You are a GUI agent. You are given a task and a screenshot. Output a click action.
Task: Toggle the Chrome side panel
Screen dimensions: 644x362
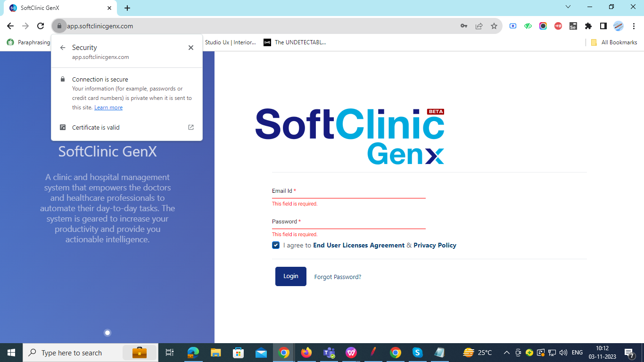tap(603, 26)
